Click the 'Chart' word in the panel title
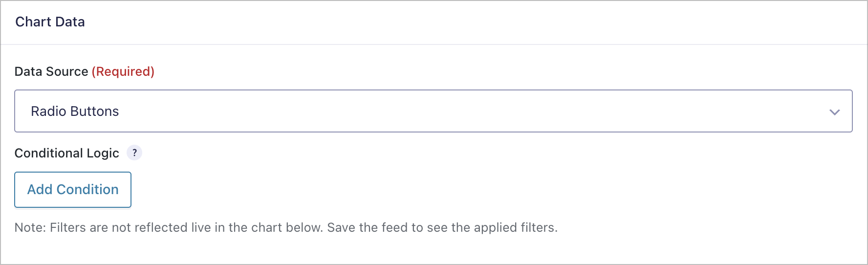Image resolution: width=868 pixels, height=265 pixels. (x=33, y=22)
